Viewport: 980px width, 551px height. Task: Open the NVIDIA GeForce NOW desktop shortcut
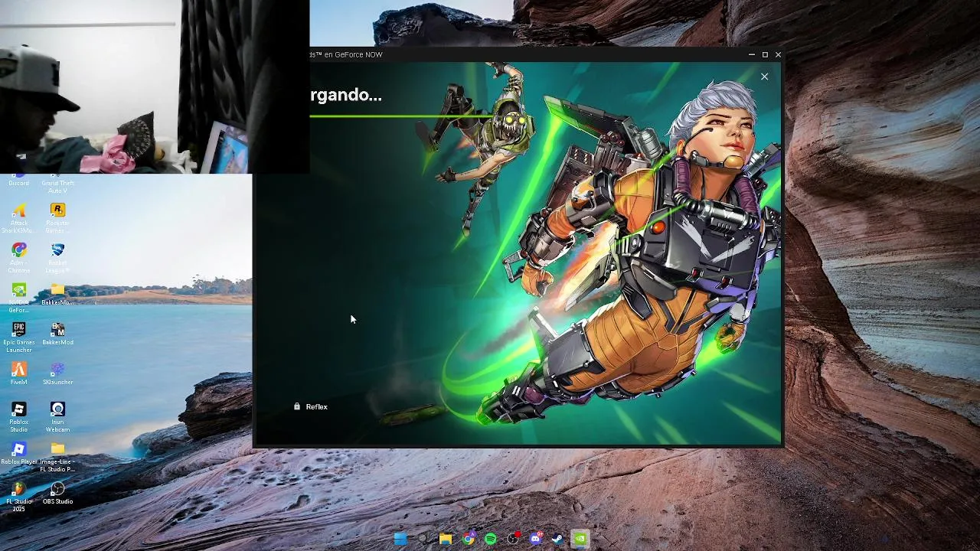(19, 298)
